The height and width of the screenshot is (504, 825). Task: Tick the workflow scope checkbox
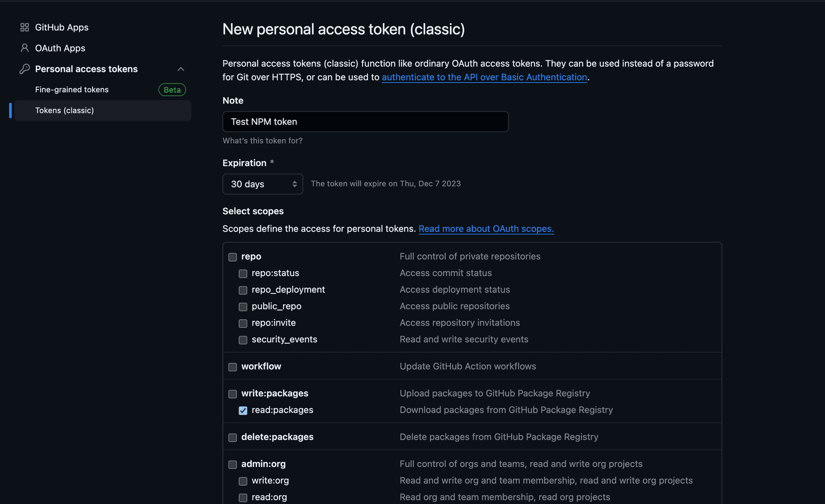(x=233, y=367)
